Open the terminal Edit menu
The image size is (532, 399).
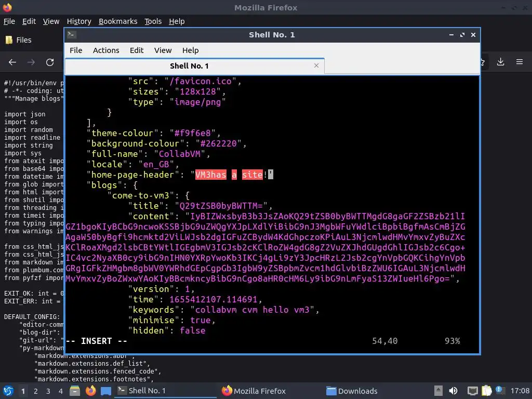coord(137,50)
